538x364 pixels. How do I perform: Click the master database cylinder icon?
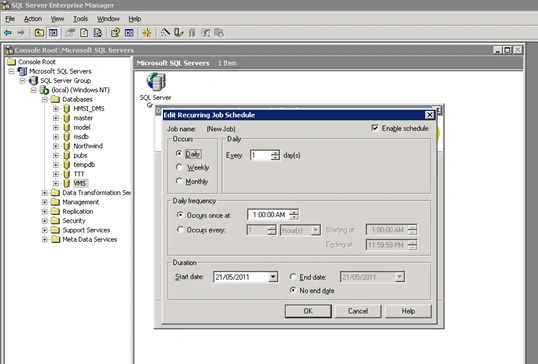point(67,118)
